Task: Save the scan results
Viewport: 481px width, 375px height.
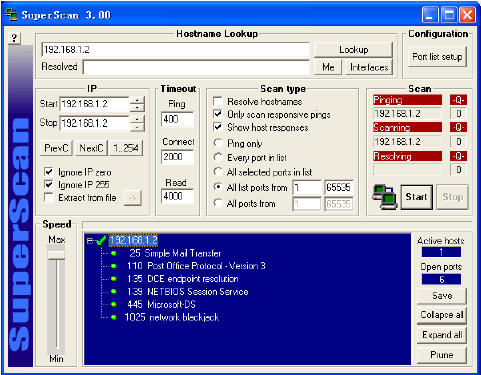Action: click(x=442, y=296)
